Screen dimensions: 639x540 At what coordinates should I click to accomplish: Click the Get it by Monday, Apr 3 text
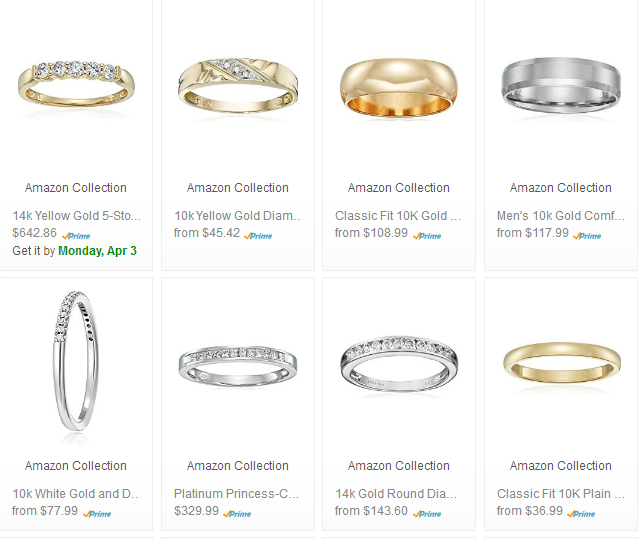75,251
